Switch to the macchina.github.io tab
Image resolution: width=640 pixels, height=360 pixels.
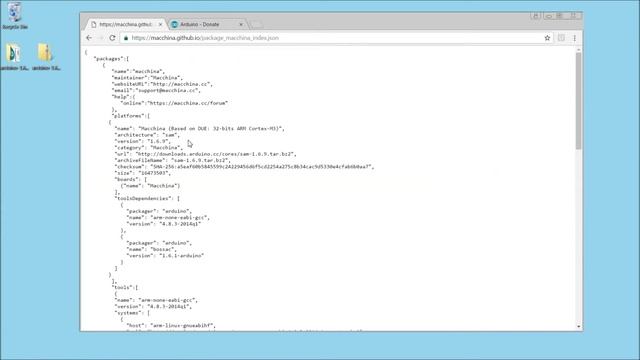pyautogui.click(x=126, y=24)
